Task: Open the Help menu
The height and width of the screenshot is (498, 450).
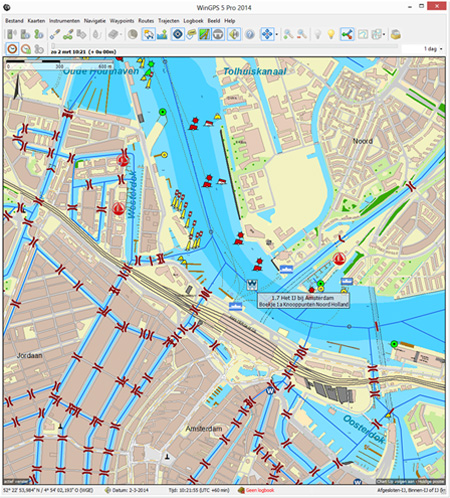Action: (229, 21)
